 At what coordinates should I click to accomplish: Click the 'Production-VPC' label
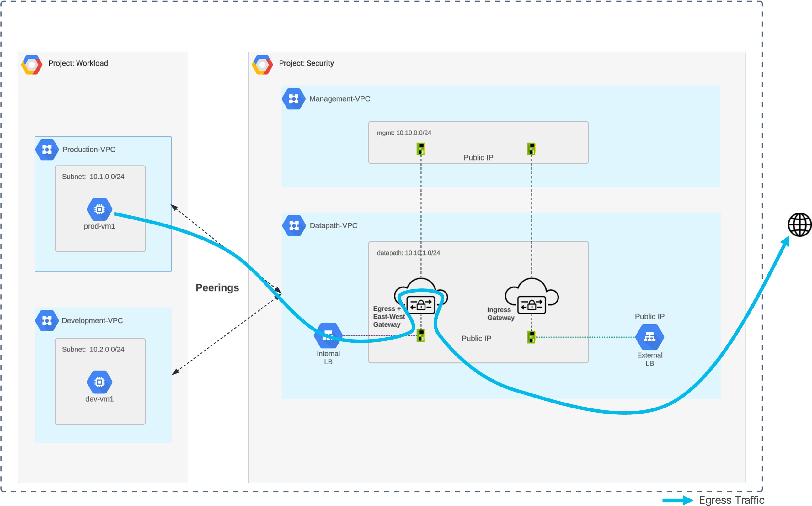89,150
